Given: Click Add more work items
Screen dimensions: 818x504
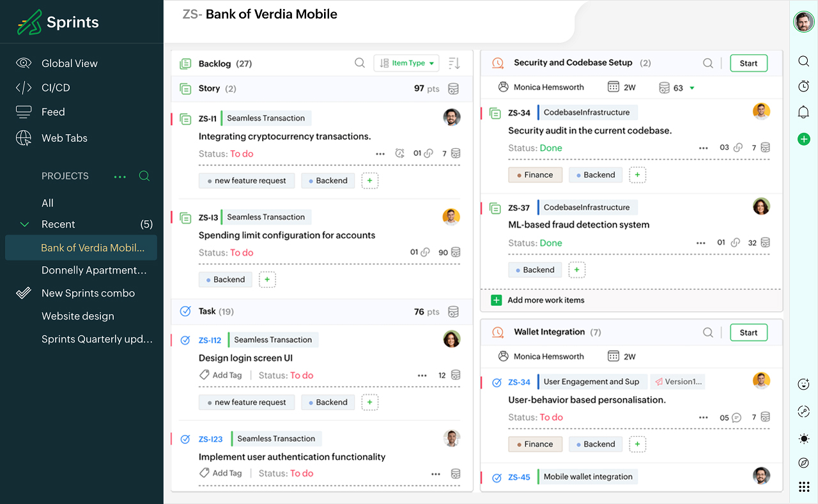Looking at the screenshot, I should 545,300.
